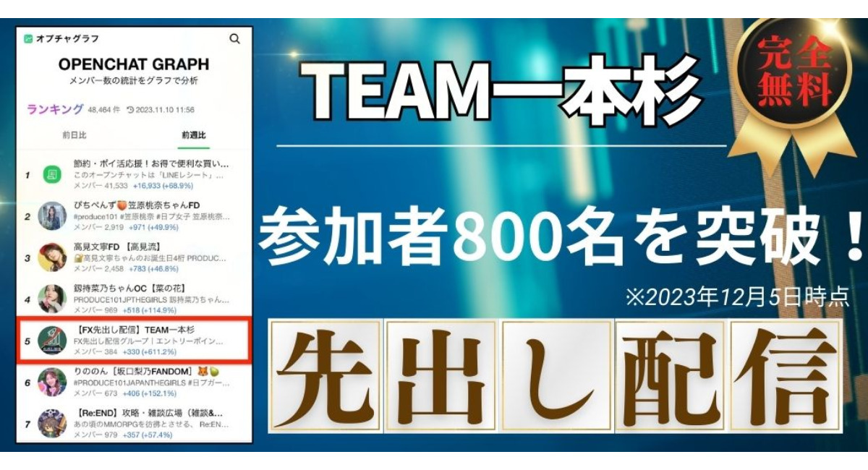Viewport: 868px width, 470px height.
Task: Click the TEAM一本杉 chat avatar icon
Action: click(52, 339)
